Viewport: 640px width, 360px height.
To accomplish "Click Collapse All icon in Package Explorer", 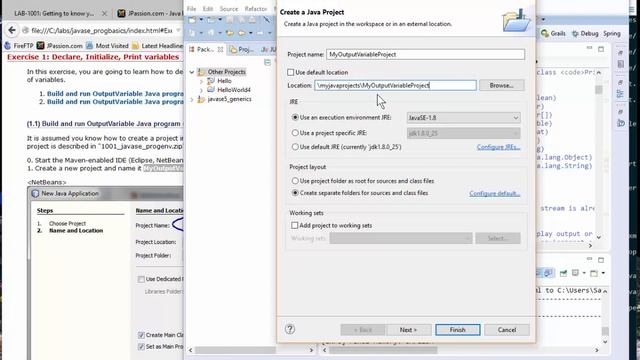I will pos(267,62).
